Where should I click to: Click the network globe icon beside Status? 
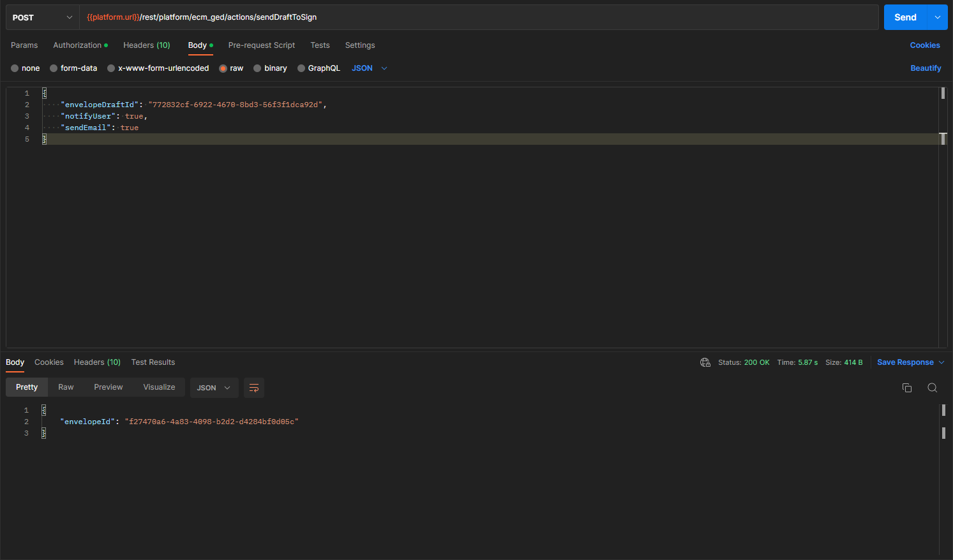coord(705,362)
